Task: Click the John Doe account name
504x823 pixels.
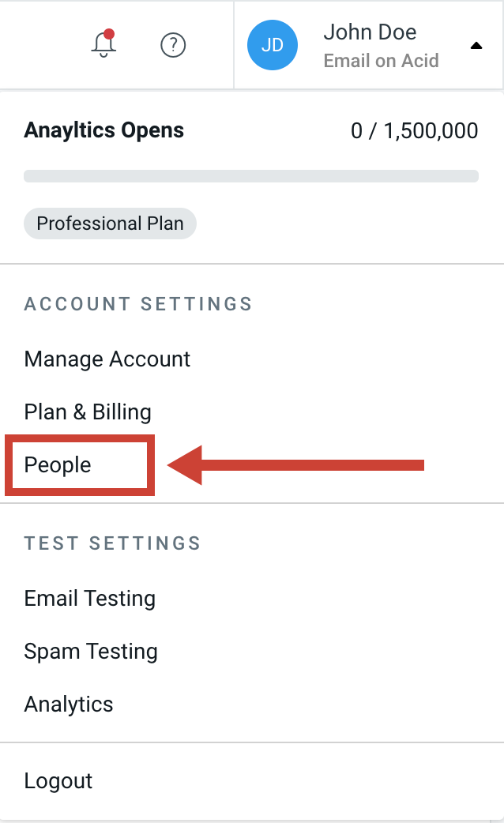Action: [370, 32]
